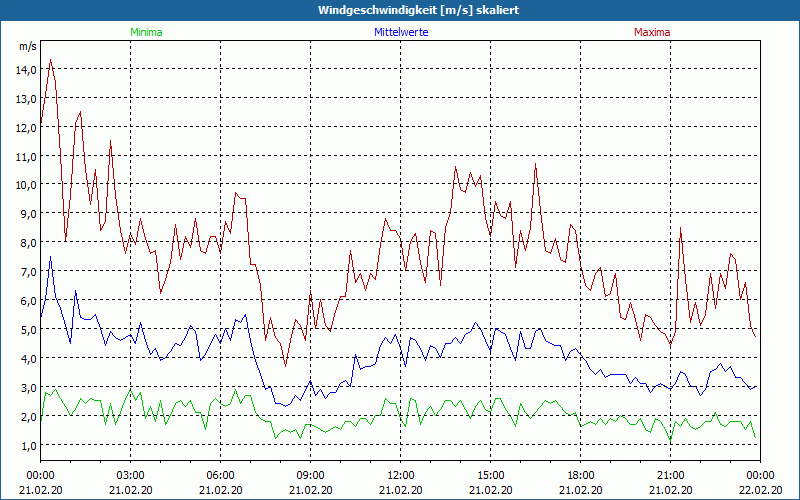Click the 21.02.20 date under 12:00

click(401, 490)
